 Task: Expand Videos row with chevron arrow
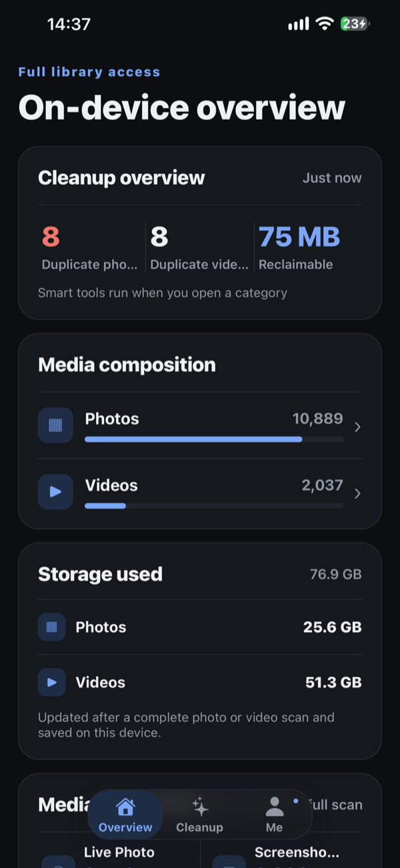coord(358,494)
